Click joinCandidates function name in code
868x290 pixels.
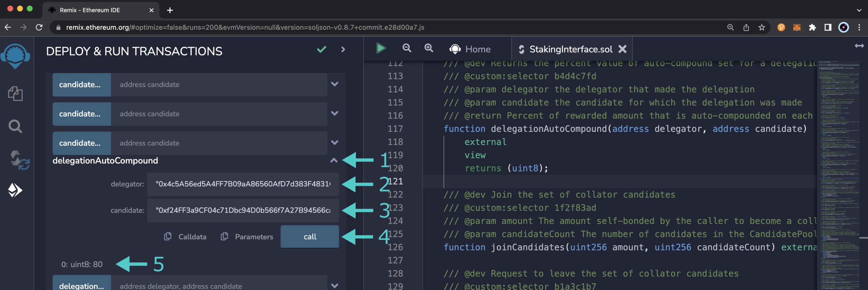point(527,247)
